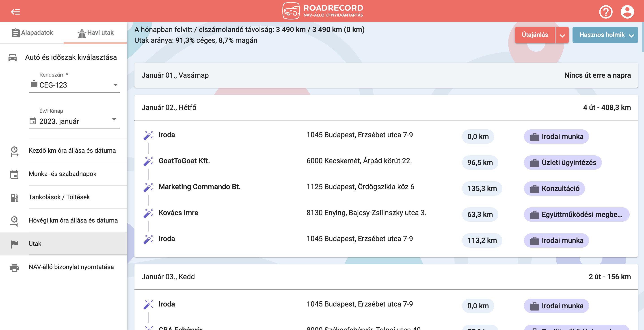The width and height of the screenshot is (644, 330).
Task: Open Tankolások / Töltések section
Action: 63,197
